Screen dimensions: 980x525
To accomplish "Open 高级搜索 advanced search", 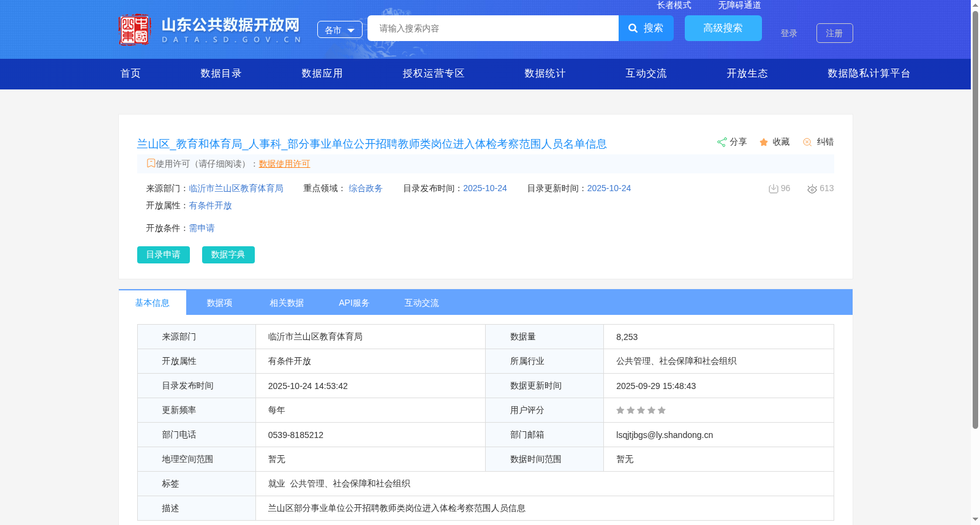I will coord(723,28).
